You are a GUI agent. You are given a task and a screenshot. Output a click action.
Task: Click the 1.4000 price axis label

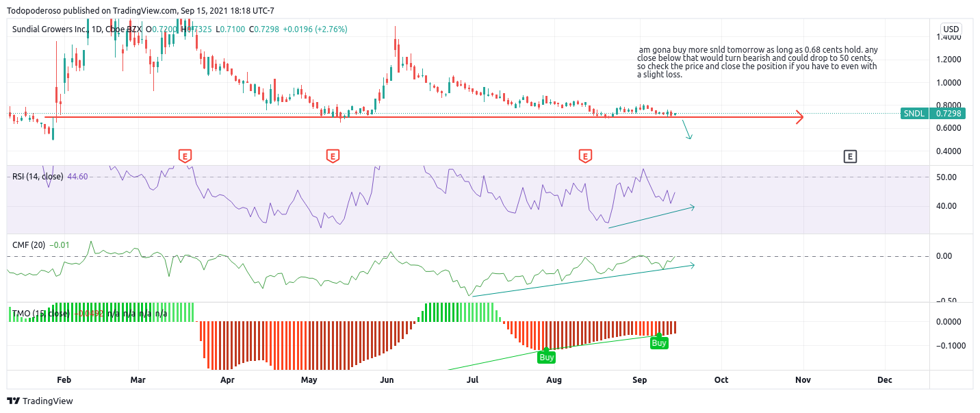(948, 36)
